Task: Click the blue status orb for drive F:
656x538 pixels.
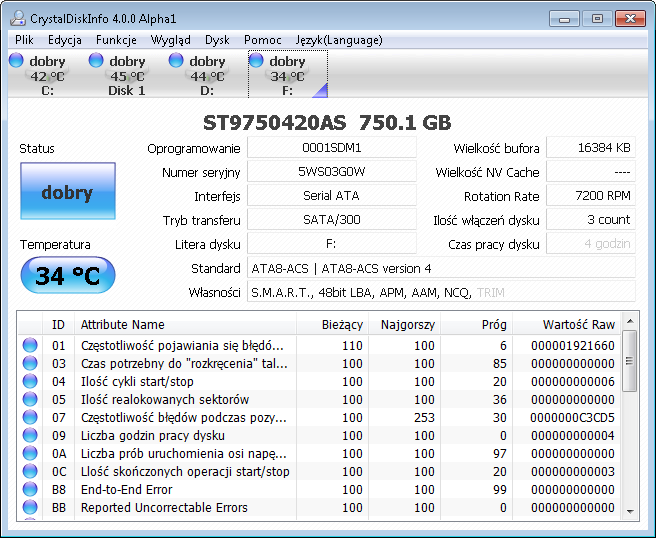Action: click(x=256, y=60)
